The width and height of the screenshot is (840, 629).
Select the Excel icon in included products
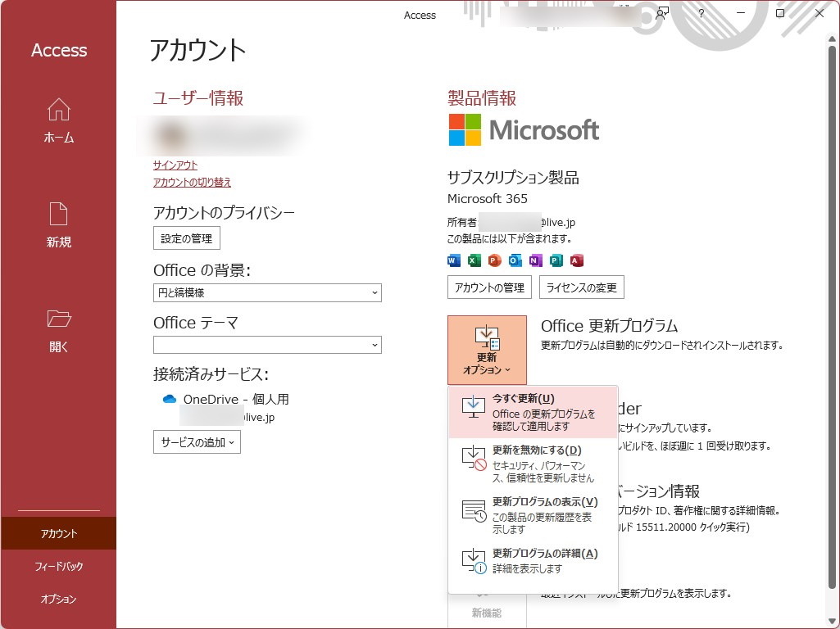tap(474, 260)
